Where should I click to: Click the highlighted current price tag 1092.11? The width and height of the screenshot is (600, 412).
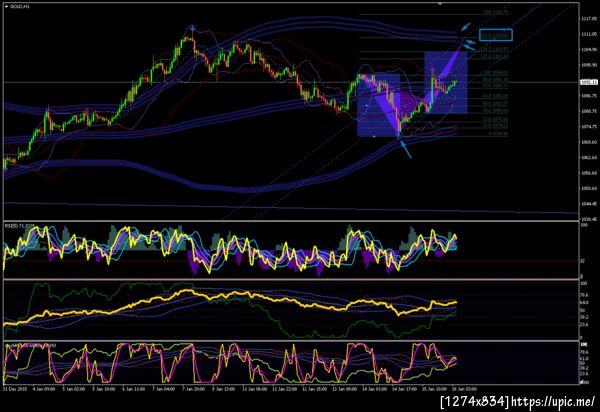point(588,82)
